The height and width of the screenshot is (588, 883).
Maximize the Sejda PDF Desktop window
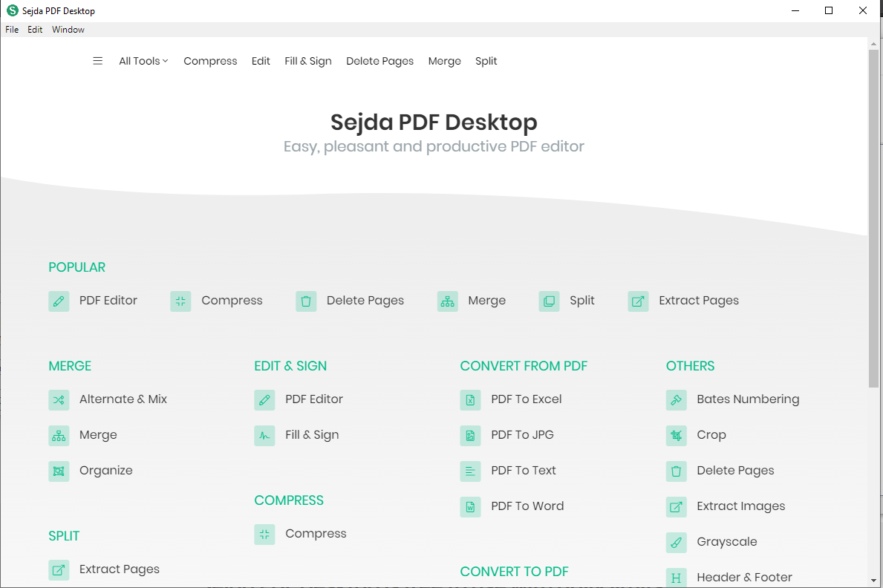coord(829,10)
